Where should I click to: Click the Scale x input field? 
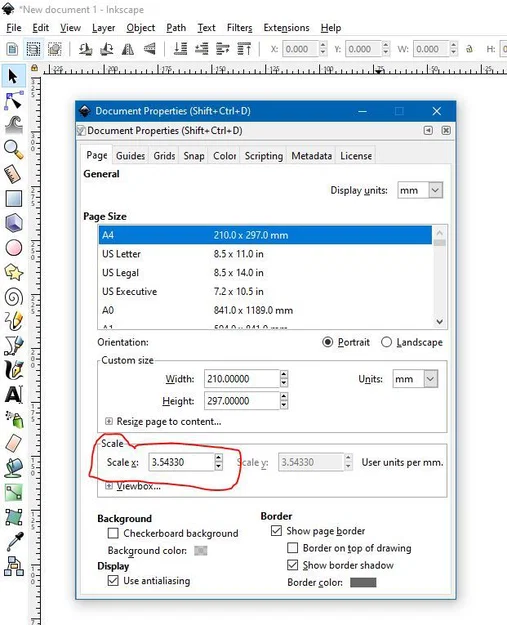(x=181, y=462)
